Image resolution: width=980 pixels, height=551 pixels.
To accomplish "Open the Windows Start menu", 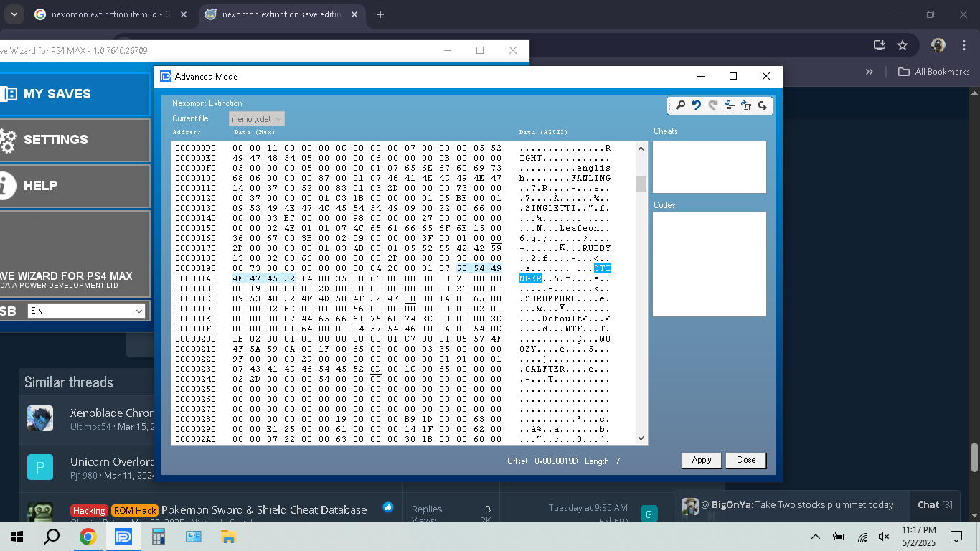I will [x=17, y=537].
